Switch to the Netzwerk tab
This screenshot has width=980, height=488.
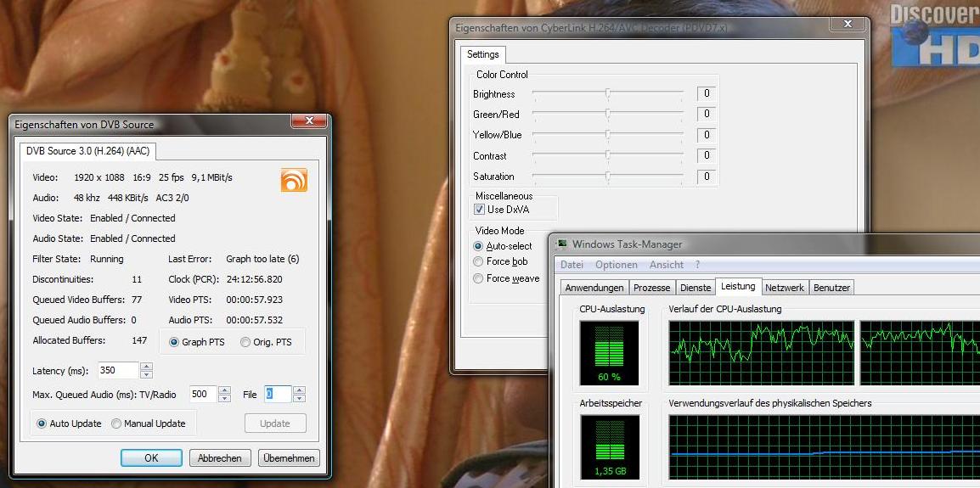(x=784, y=288)
